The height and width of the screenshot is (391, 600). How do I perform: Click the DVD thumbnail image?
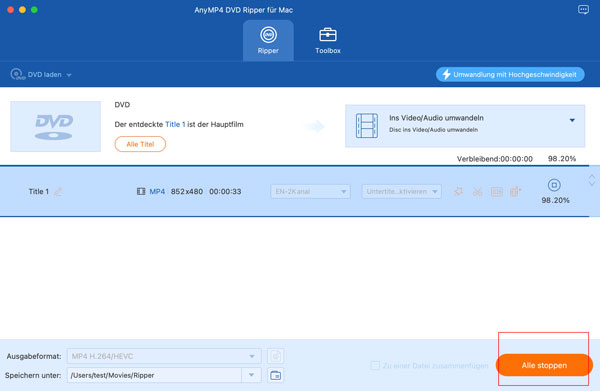pyautogui.click(x=55, y=126)
